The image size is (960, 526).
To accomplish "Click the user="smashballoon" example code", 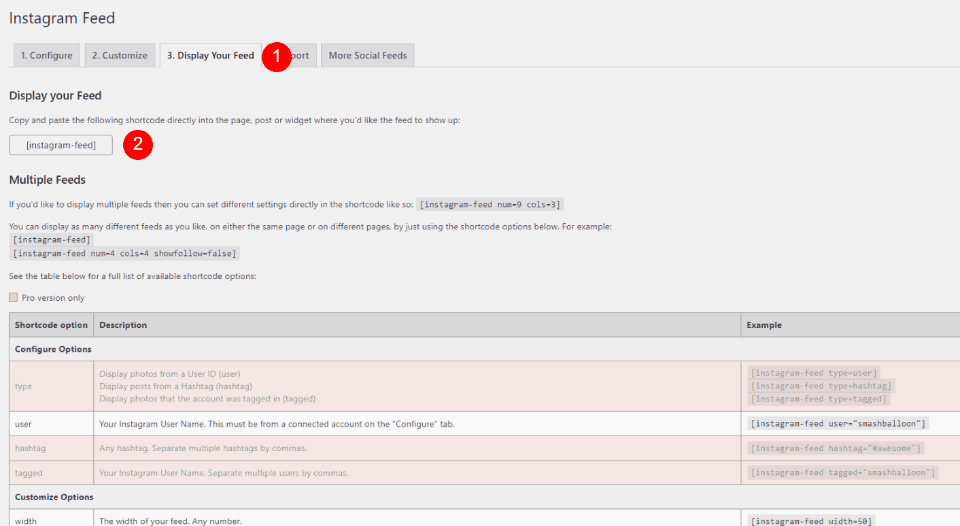I will (x=839, y=424).
